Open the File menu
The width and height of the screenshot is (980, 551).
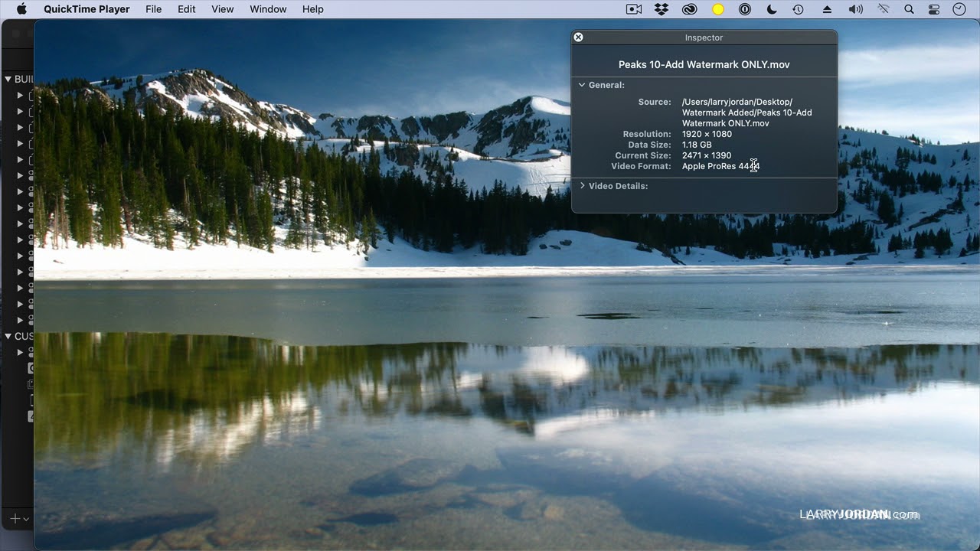click(153, 9)
